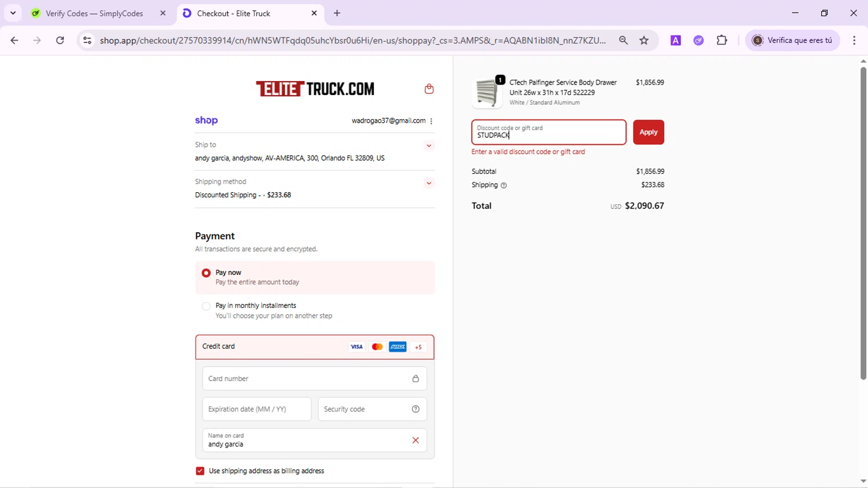The image size is (868, 488).
Task: Go back to the previous page
Action: coord(14,41)
